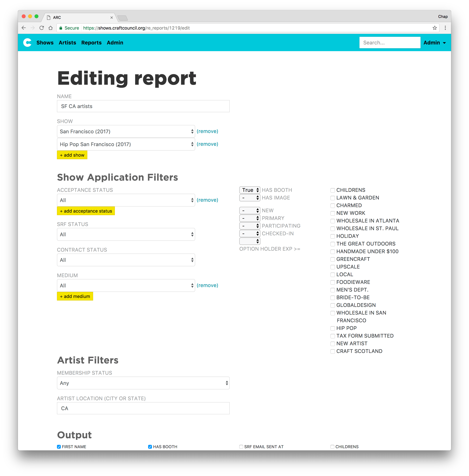Image resolution: width=469 pixels, height=476 pixels.
Task: Uncheck First Name output checkbox
Action: pos(59,447)
